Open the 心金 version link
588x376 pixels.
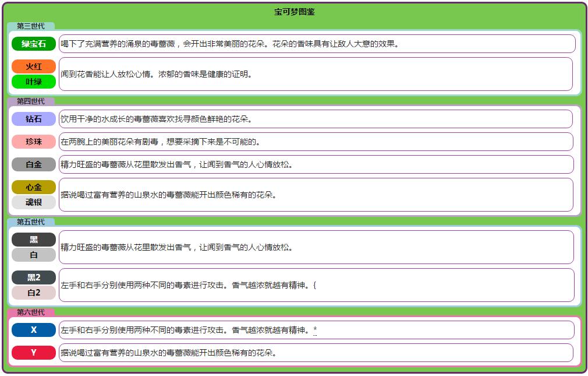(x=34, y=187)
